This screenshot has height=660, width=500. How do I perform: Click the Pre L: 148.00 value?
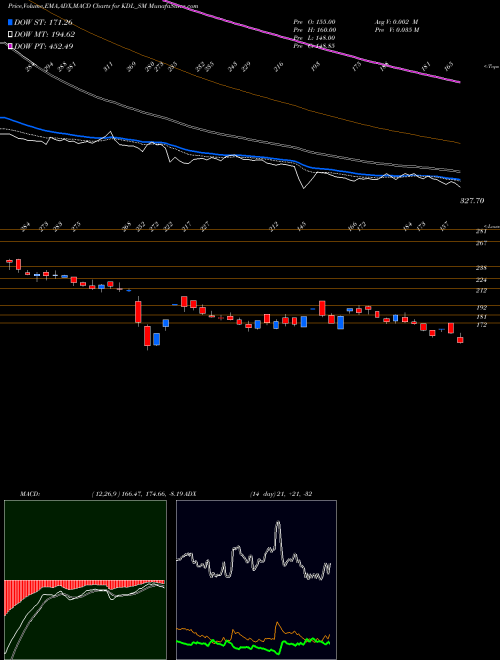314,38
